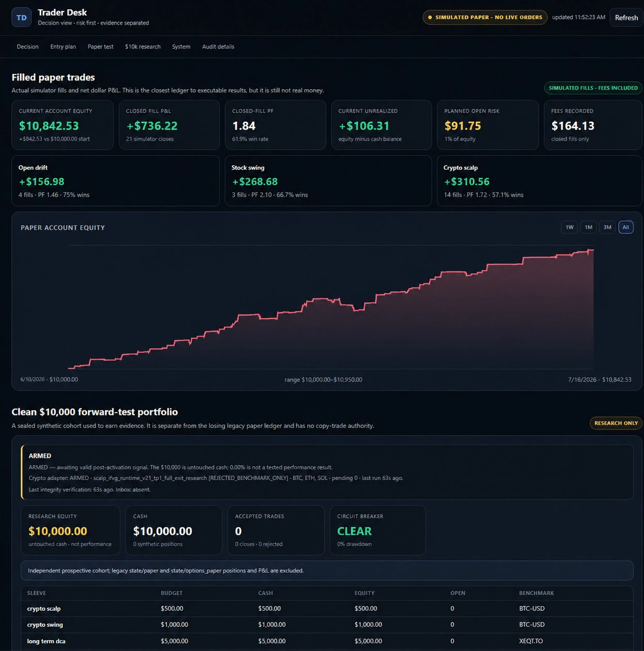Image resolution: width=644 pixels, height=651 pixels.
Task: Click the BUDGET column header
Action: point(171,593)
